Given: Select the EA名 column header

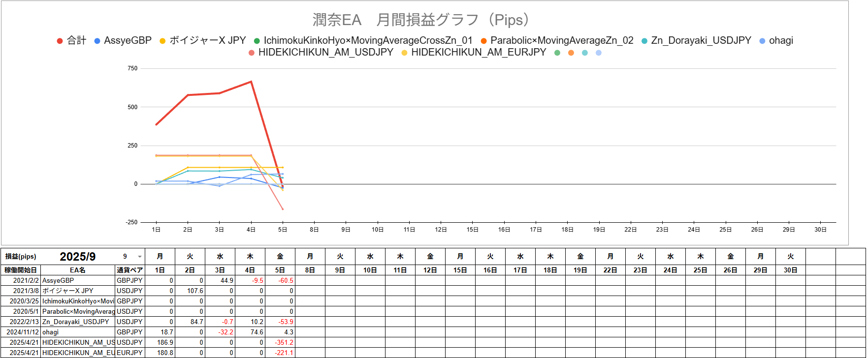Looking at the screenshot, I should coord(78,270).
